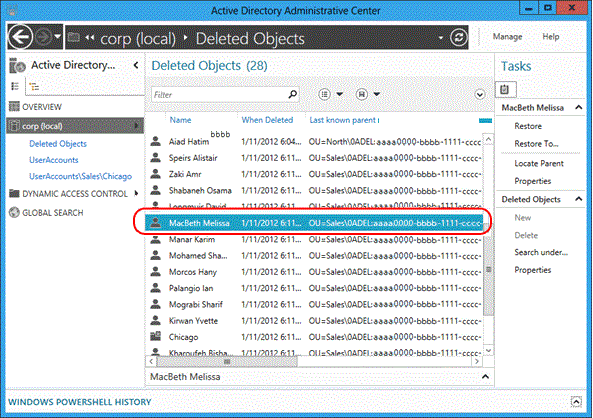Collapse the MacBeth Melissa preview pane
Screen dimensions: 593x418
(485, 377)
